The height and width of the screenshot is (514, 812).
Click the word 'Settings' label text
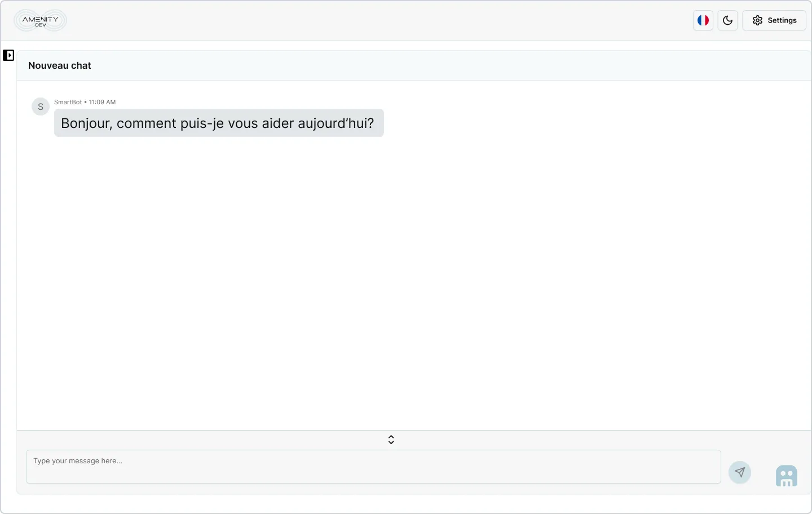pos(782,20)
